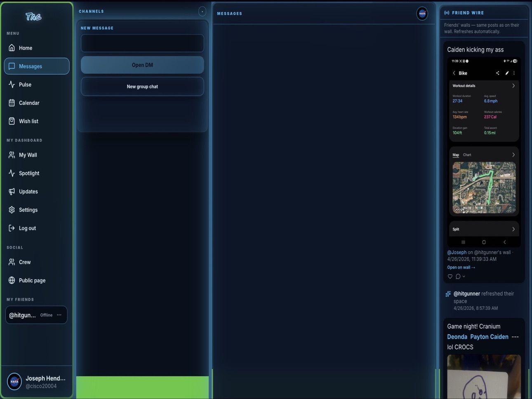Follow the "Open on wall →" link
532x399 pixels.
[461, 268]
